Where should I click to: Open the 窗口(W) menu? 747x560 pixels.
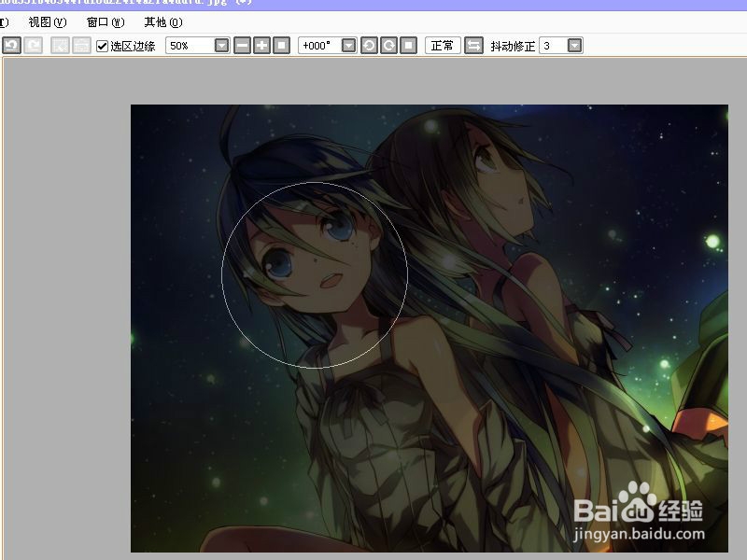[x=106, y=22]
